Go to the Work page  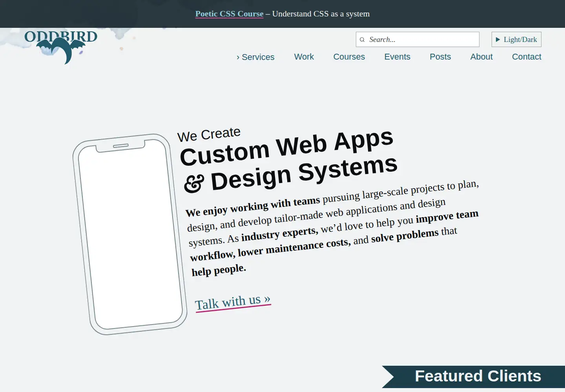tap(304, 57)
